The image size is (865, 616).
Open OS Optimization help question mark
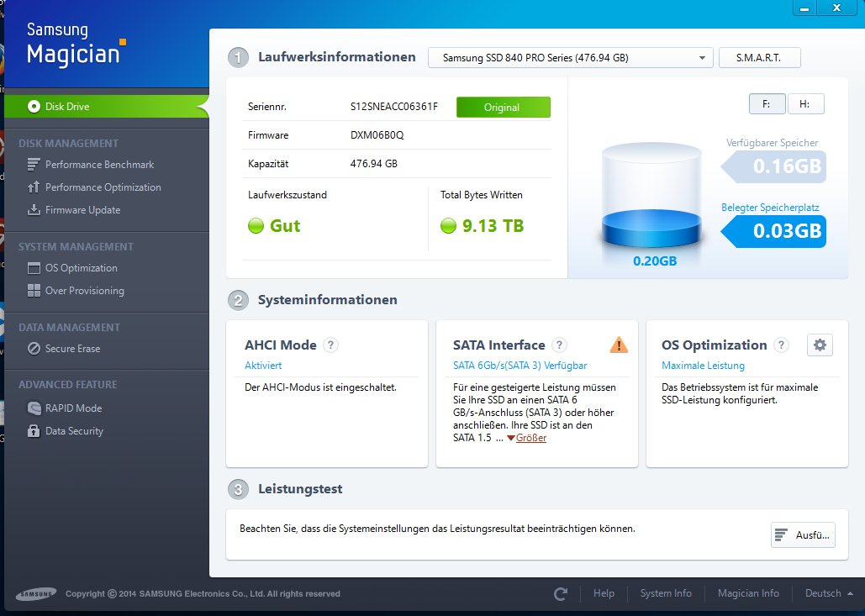pos(781,345)
